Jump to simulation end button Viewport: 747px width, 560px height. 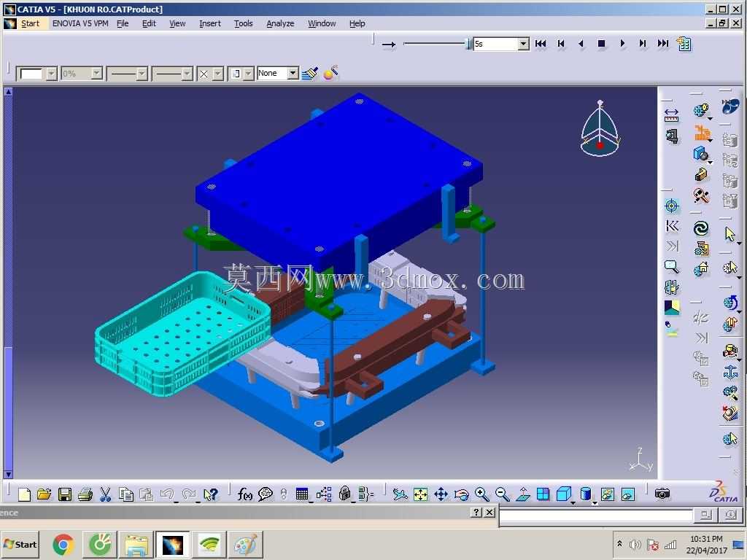[x=662, y=44]
